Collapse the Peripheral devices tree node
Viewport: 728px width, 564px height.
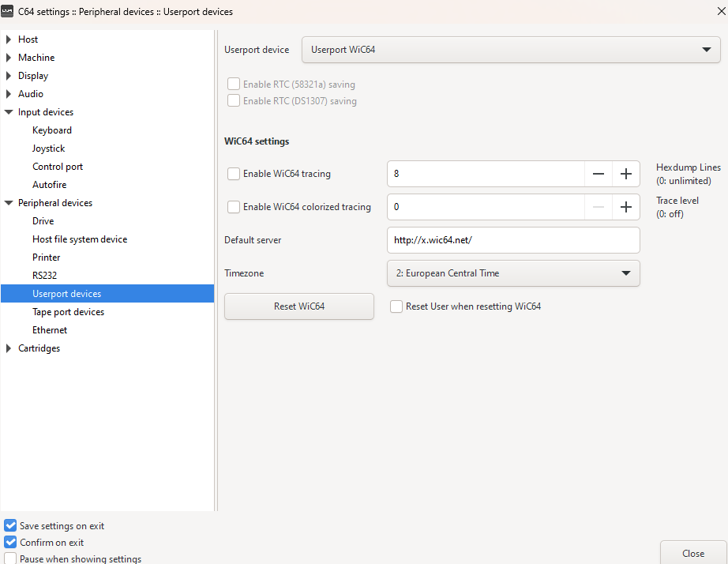(x=9, y=203)
